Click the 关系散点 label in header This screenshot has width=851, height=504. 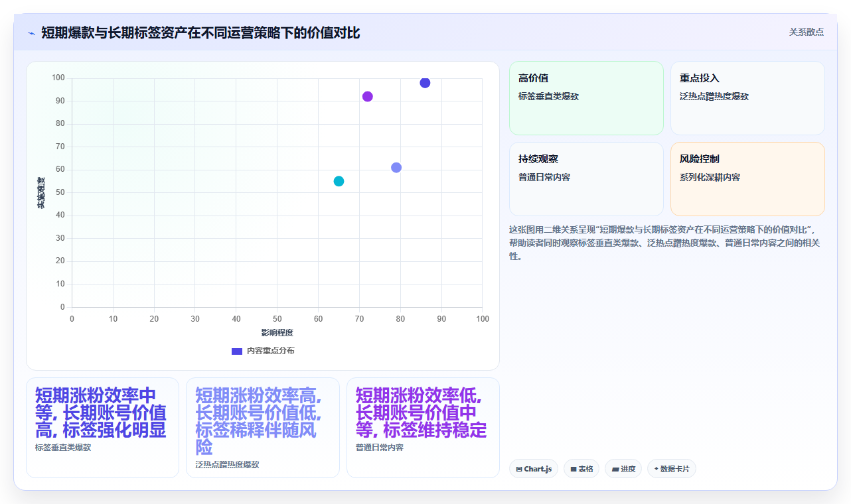pyautogui.click(x=807, y=32)
